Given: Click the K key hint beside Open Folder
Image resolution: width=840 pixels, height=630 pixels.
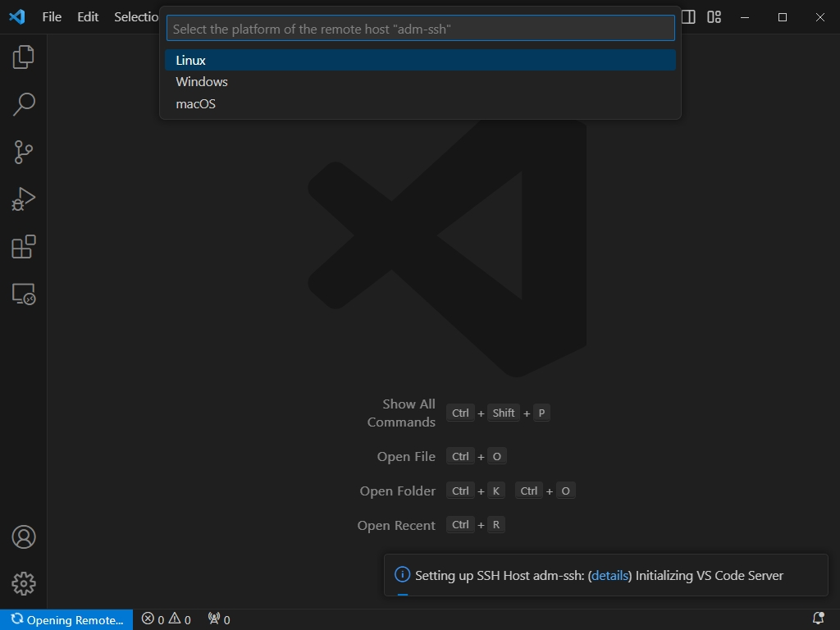Looking at the screenshot, I should (x=496, y=491).
